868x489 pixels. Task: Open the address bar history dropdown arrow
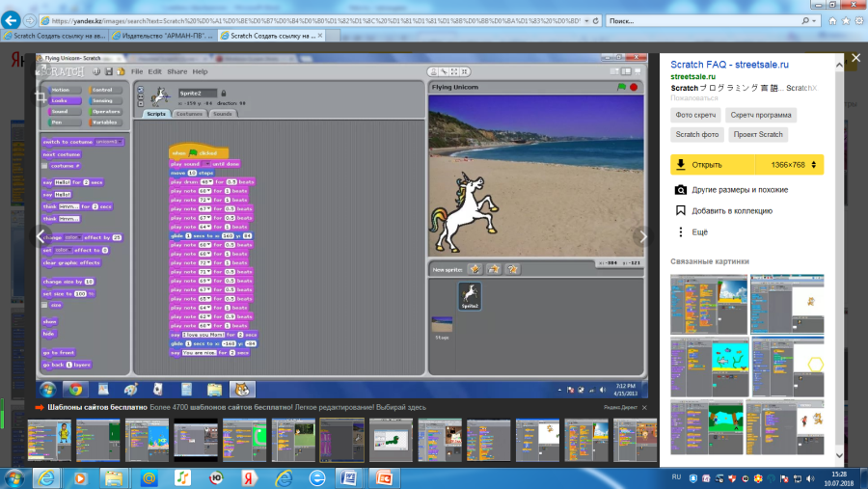click(586, 21)
